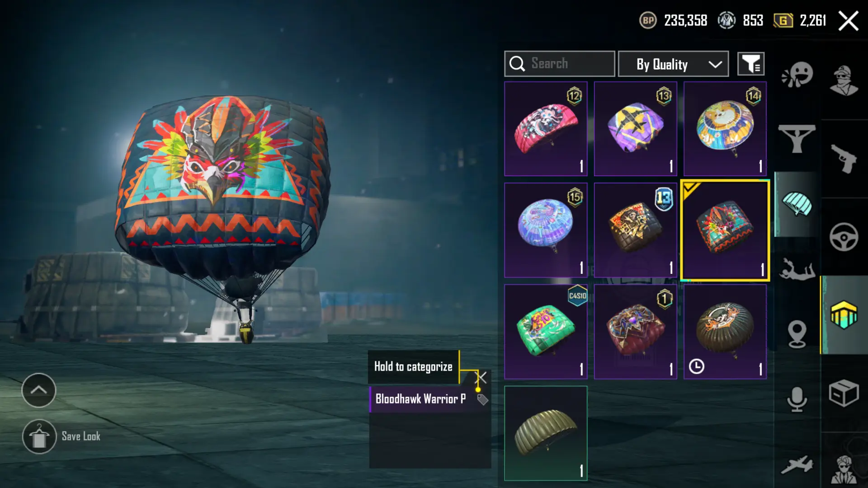868x488 pixels.
Task: Select the parachute category tab
Action: click(x=797, y=204)
